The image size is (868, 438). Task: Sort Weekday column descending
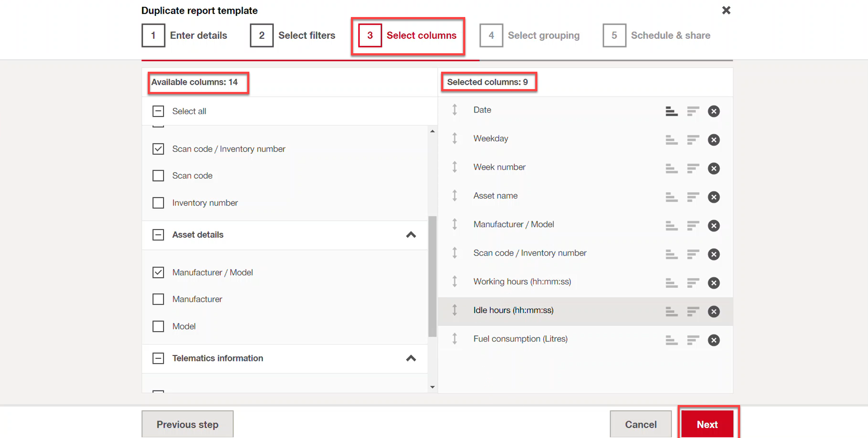693,140
